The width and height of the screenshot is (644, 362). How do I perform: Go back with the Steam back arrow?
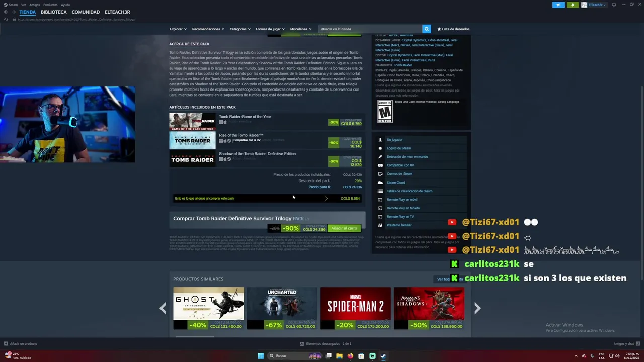(6, 12)
